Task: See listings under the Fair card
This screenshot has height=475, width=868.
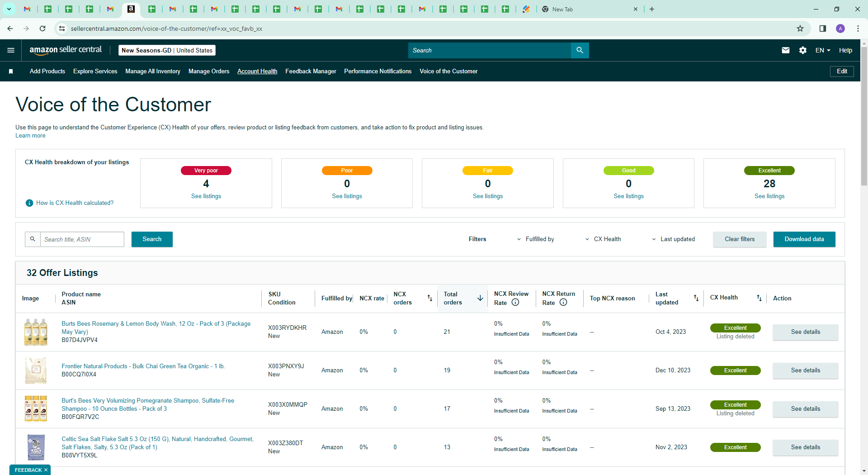Action: pyautogui.click(x=488, y=196)
